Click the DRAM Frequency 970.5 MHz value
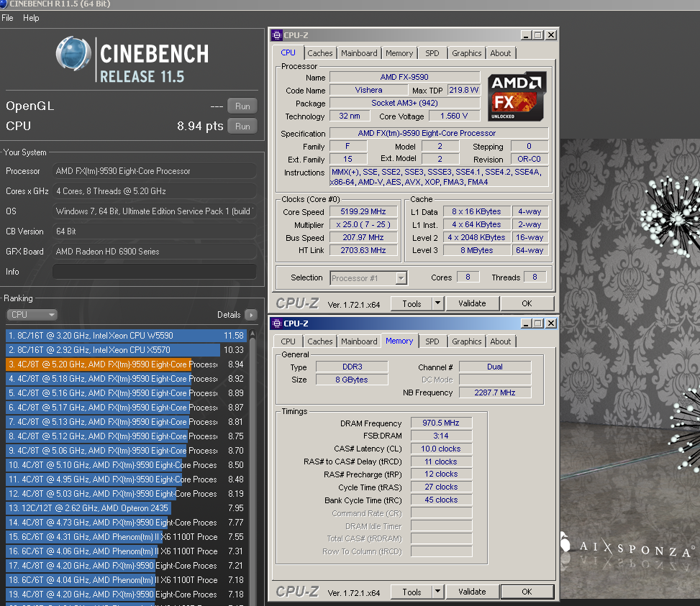This screenshot has height=606, width=700. (x=441, y=423)
